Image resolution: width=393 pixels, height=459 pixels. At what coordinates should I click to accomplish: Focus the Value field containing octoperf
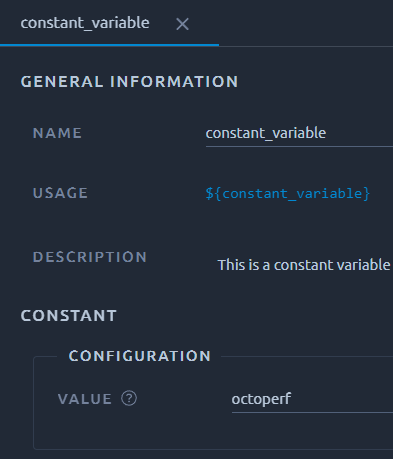pyautogui.click(x=312, y=399)
